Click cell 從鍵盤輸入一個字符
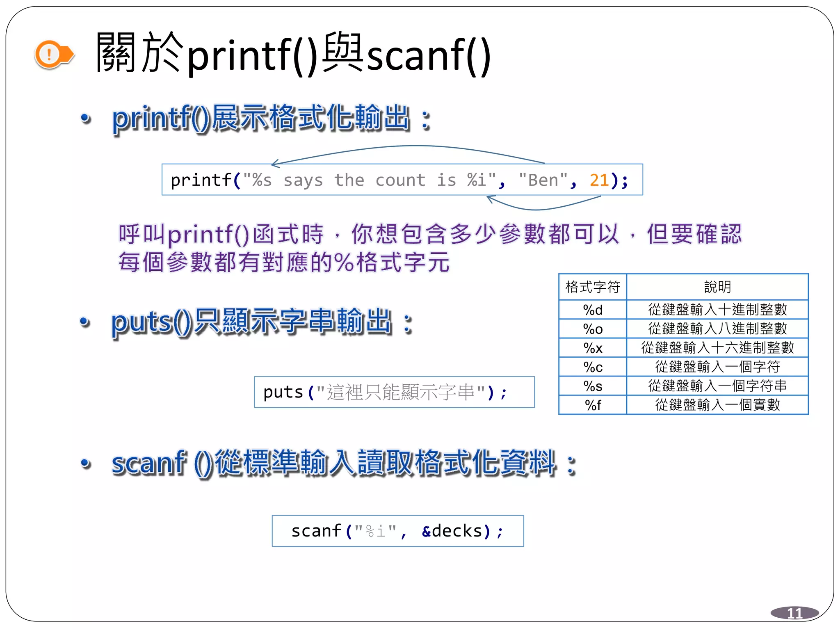Screen dimensions: 840x630 (717, 367)
